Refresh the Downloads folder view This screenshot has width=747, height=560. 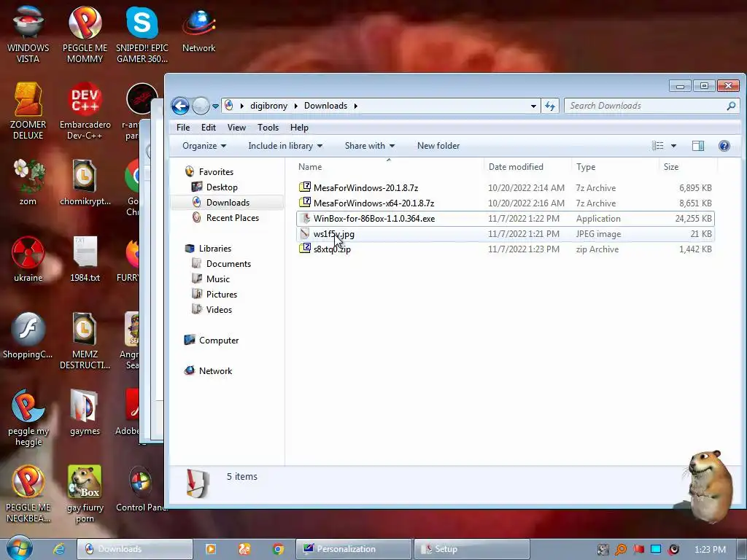click(x=550, y=106)
